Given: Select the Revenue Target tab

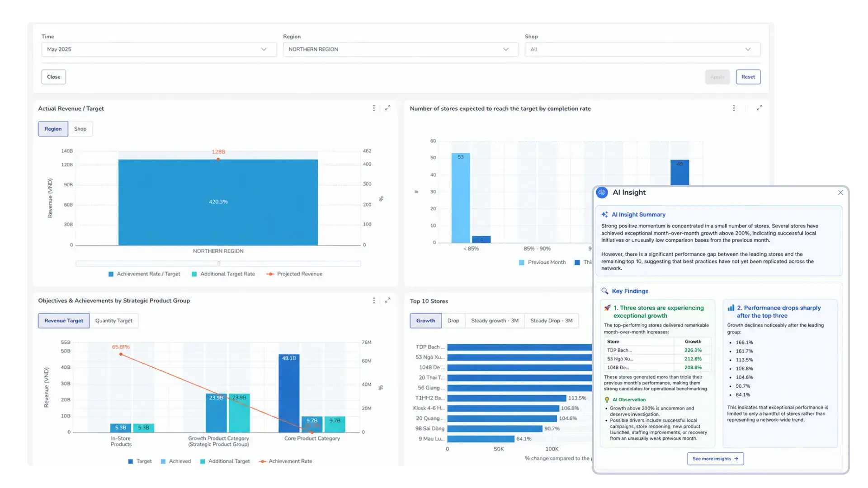Looking at the screenshot, I should click(64, 321).
